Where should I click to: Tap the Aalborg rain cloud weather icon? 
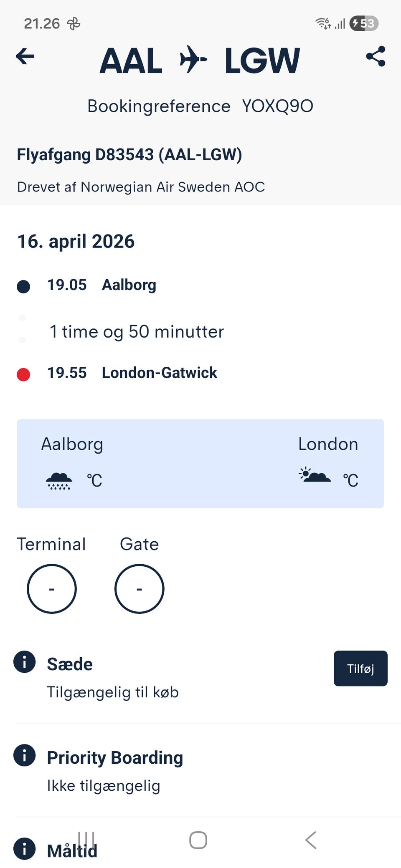59,481
